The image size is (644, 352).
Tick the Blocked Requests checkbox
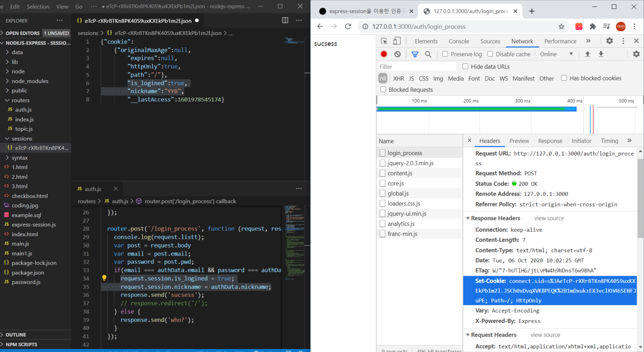point(383,89)
